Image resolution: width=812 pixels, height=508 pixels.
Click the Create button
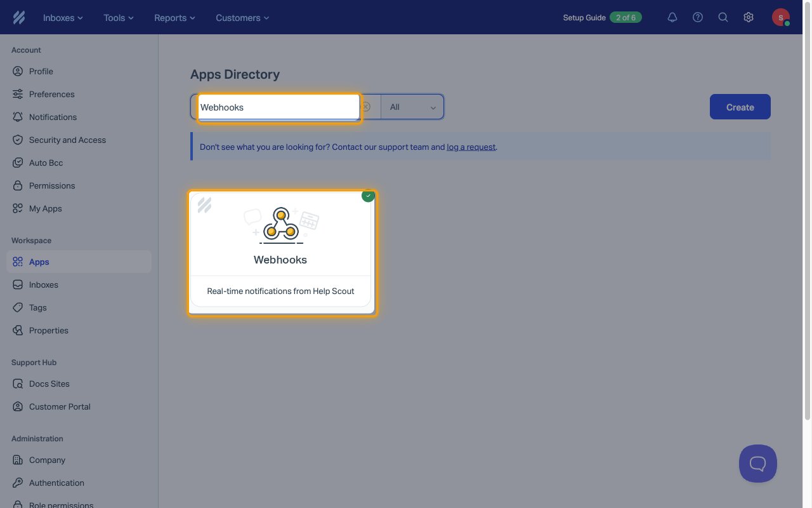point(740,107)
